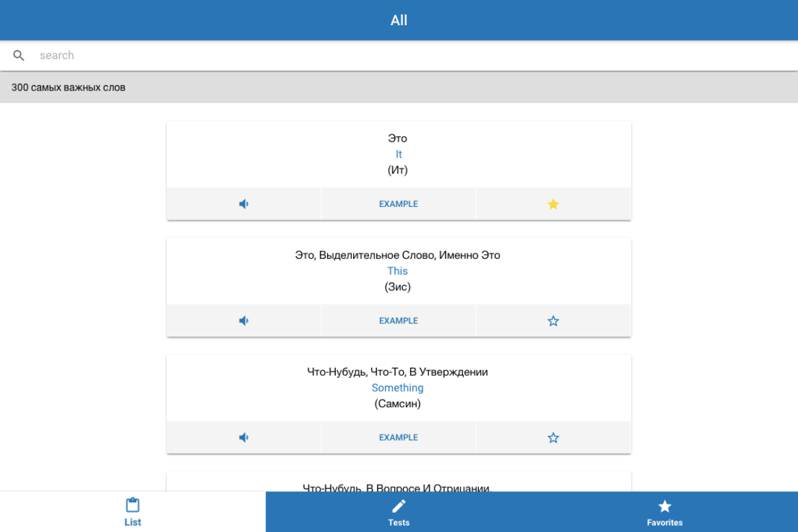Show EXAMPLE for the 'This' card
Image resolution: width=798 pixels, height=532 pixels.
398,321
